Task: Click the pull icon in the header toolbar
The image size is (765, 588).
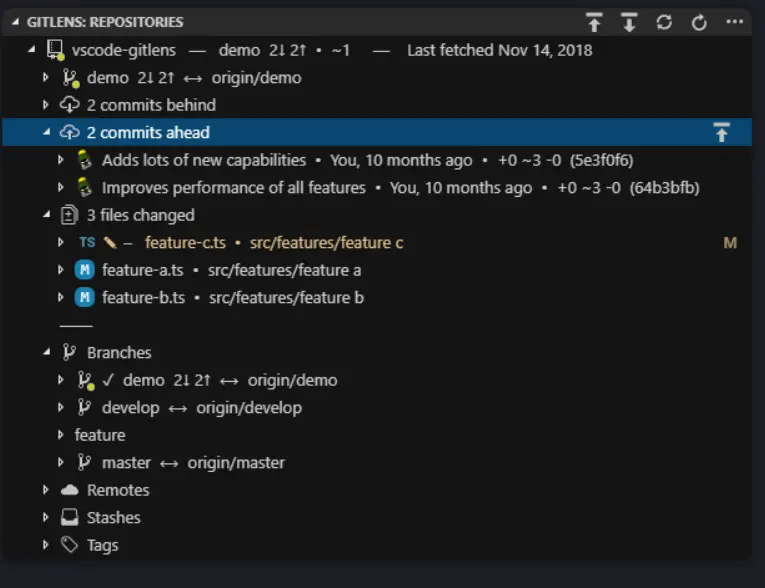Action: (629, 22)
